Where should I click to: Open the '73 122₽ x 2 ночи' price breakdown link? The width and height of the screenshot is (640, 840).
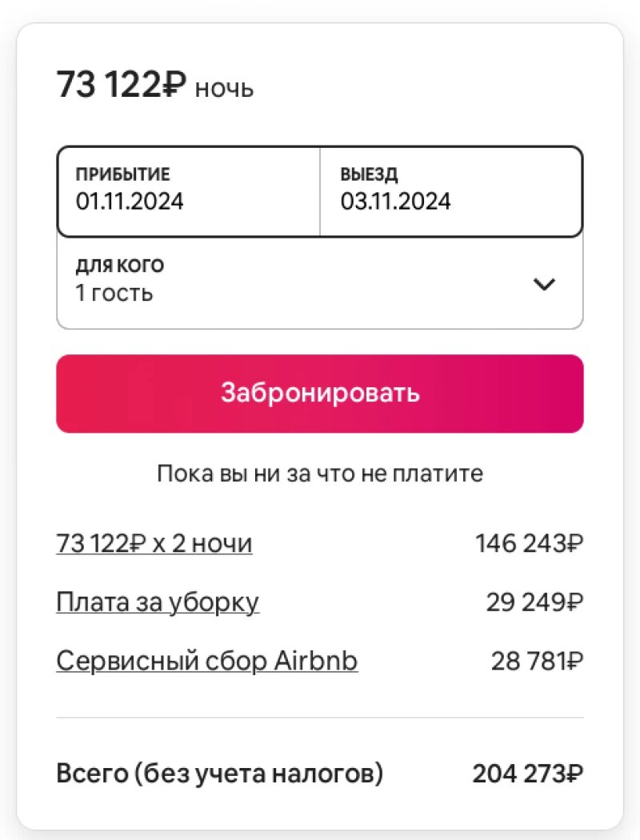[154, 542]
